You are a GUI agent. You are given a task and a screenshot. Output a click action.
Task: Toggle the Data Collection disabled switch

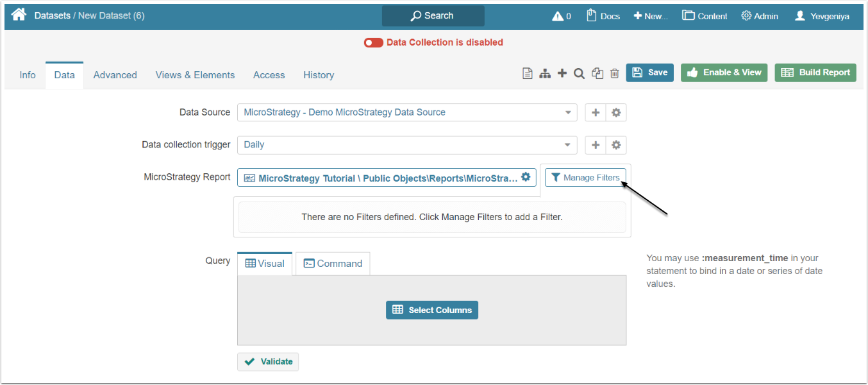point(373,42)
